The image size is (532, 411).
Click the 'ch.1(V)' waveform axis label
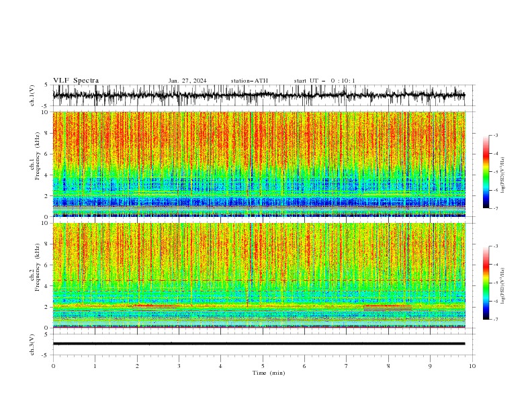[x=32, y=95]
